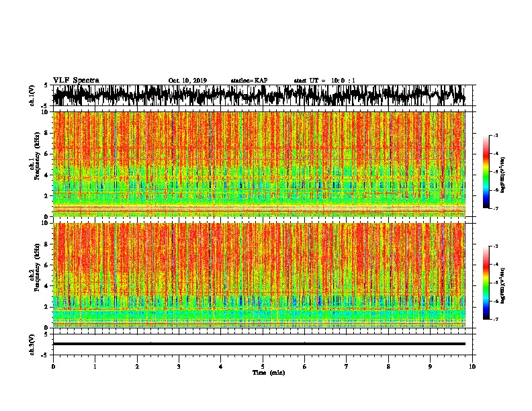This screenshot has height=411, width=532.
Task: Click the ch.1 voltage waveform trace
Action: point(259,95)
